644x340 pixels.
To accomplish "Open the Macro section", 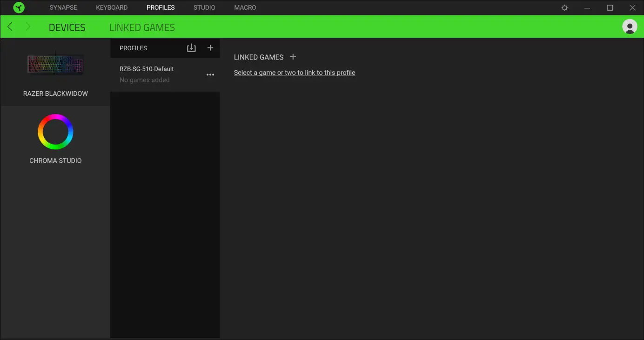I will click(245, 7).
